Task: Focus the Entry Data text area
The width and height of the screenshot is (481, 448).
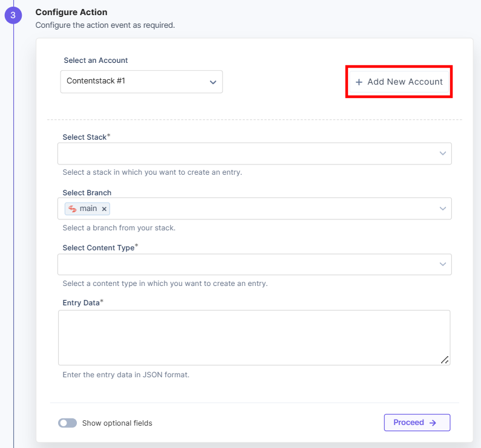Action: click(254, 337)
